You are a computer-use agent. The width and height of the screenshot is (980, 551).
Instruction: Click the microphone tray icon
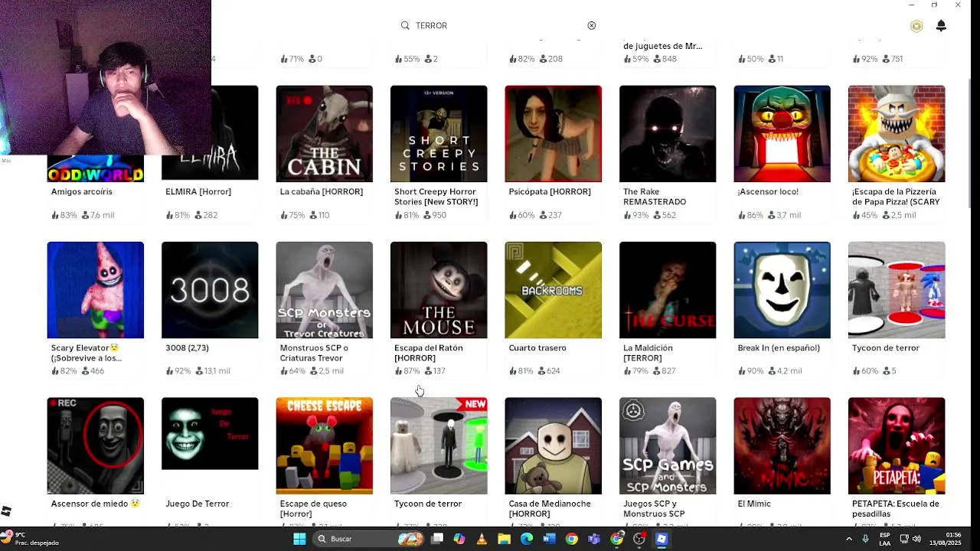pyautogui.click(x=865, y=539)
